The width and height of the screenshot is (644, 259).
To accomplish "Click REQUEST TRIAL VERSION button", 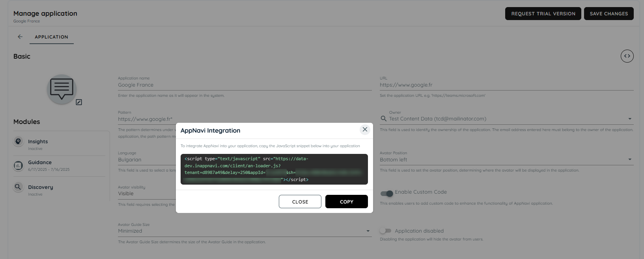I will 543,13.
